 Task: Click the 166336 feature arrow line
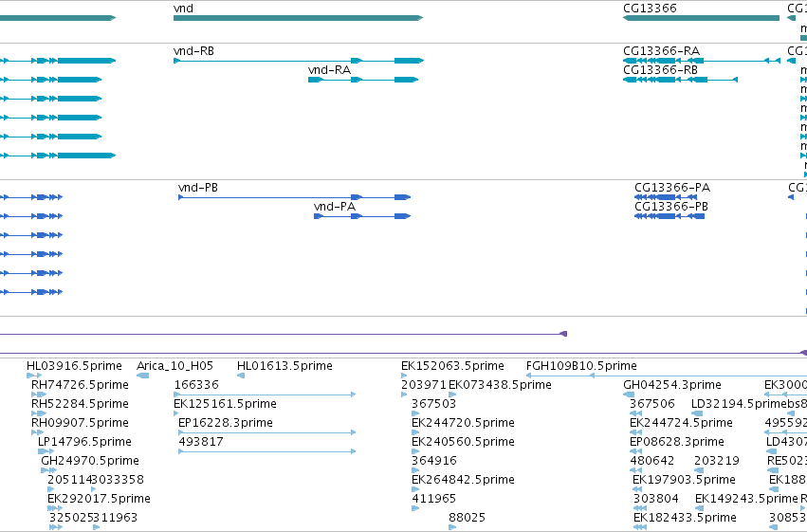265,394
